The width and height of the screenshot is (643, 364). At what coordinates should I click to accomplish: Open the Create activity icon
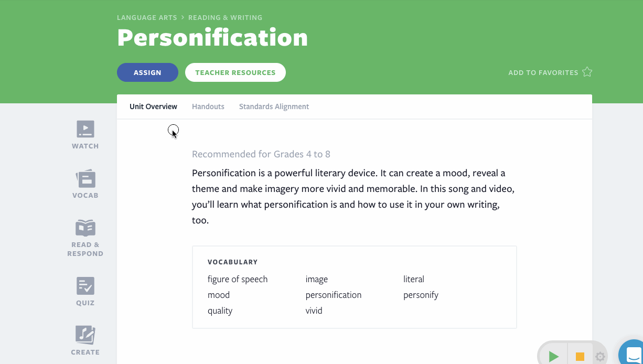[x=85, y=340]
